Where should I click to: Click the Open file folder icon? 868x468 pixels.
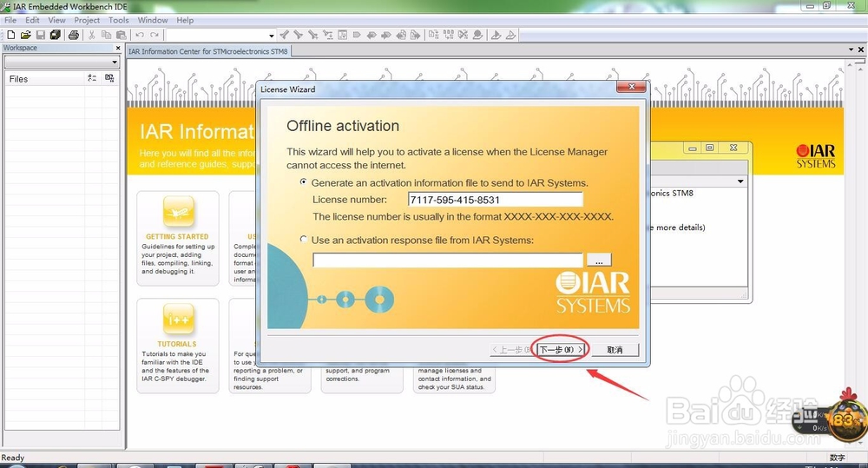pyautogui.click(x=25, y=35)
